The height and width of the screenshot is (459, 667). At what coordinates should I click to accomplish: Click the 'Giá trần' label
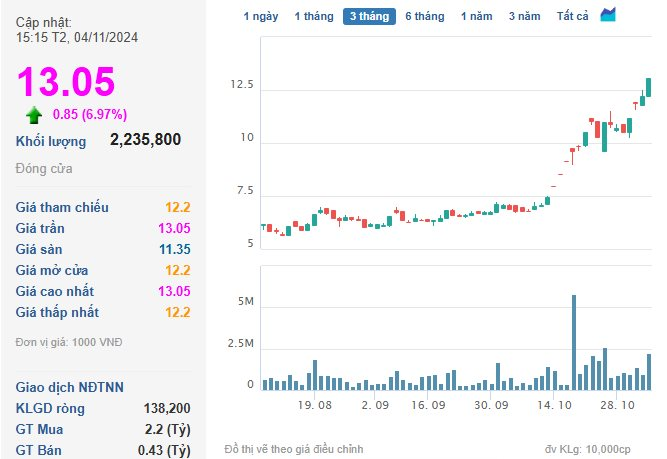pyautogui.click(x=40, y=228)
